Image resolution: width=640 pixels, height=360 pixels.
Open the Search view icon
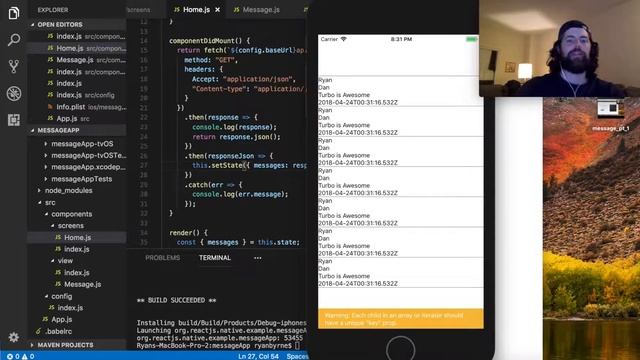pos(13,40)
